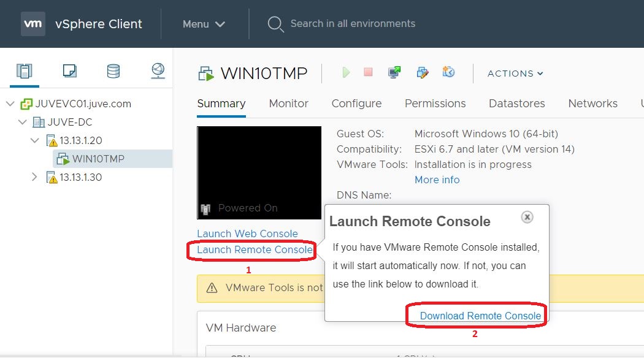Open the Storage view icon

(x=113, y=71)
